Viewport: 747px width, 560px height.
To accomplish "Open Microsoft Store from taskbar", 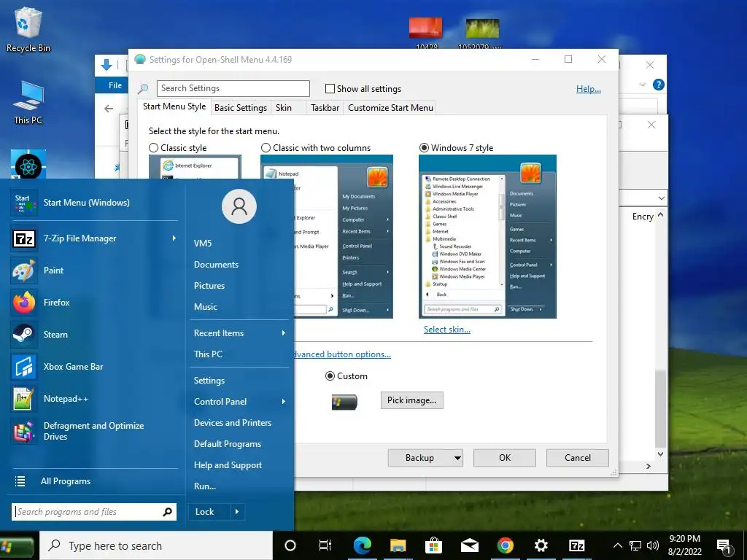I will 433,545.
